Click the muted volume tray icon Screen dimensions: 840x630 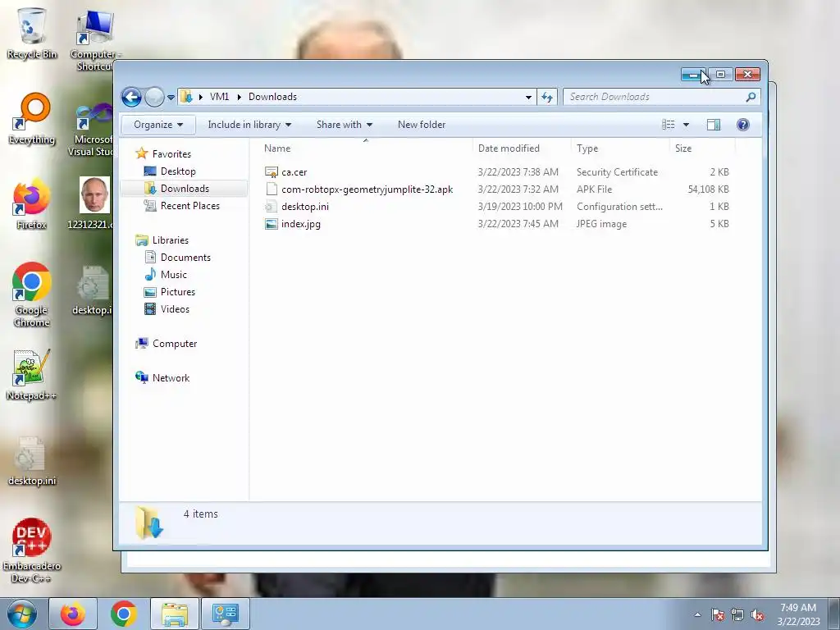[x=757, y=614]
